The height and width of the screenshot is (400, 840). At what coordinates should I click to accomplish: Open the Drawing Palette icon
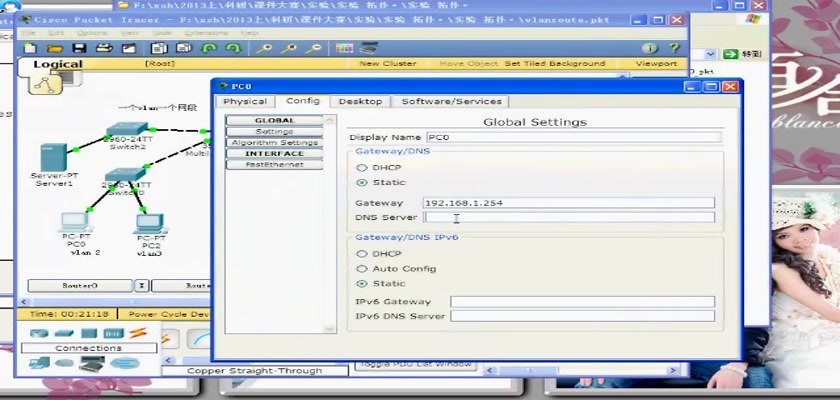coord(344,49)
